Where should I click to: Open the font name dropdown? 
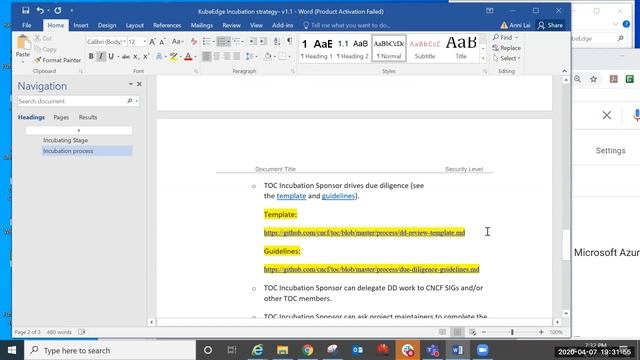click(124, 42)
